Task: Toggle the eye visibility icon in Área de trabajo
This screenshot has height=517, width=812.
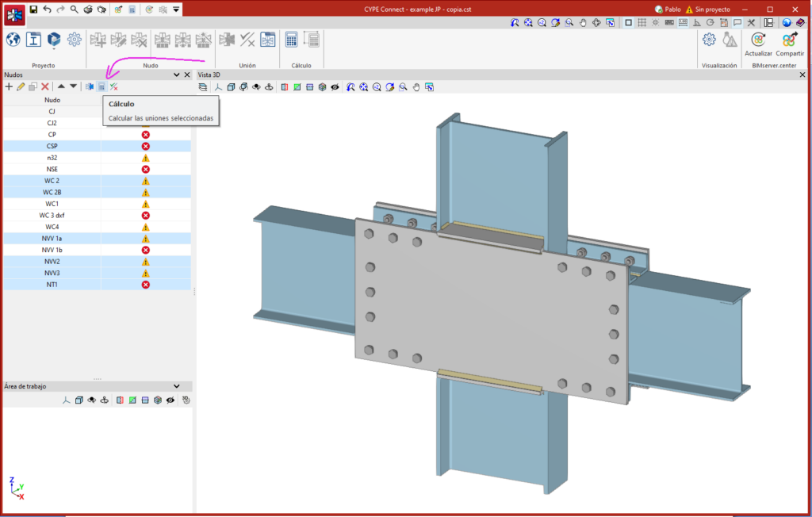Action: pyautogui.click(x=170, y=400)
